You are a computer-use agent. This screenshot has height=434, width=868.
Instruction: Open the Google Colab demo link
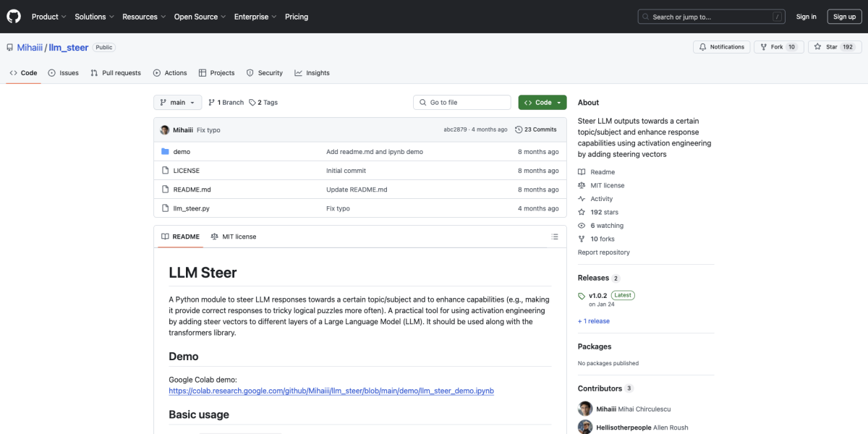tap(331, 391)
